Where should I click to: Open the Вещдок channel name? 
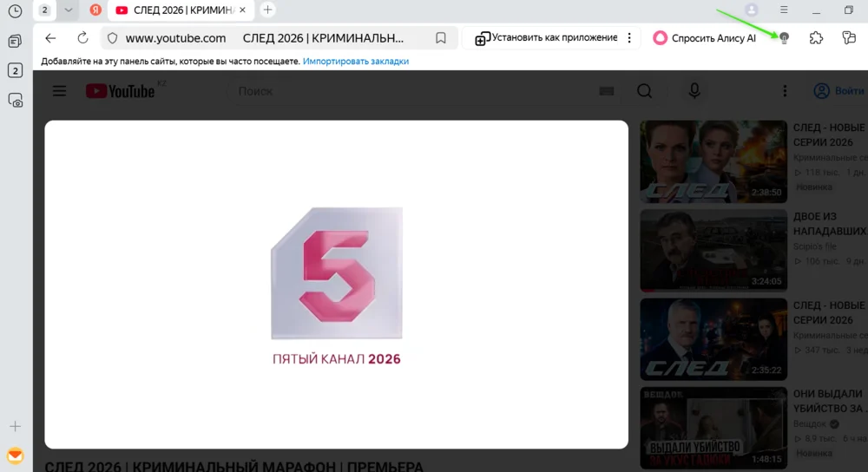pyautogui.click(x=809, y=424)
